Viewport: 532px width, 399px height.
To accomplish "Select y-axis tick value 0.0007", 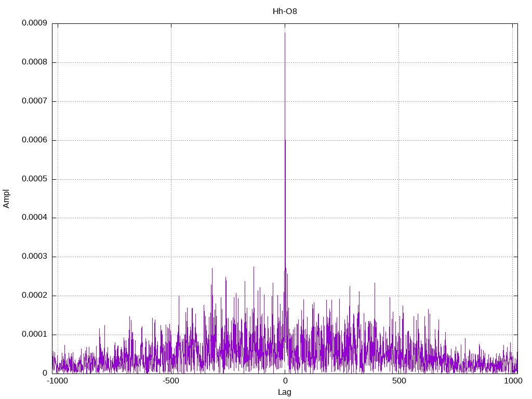I will click(35, 101).
